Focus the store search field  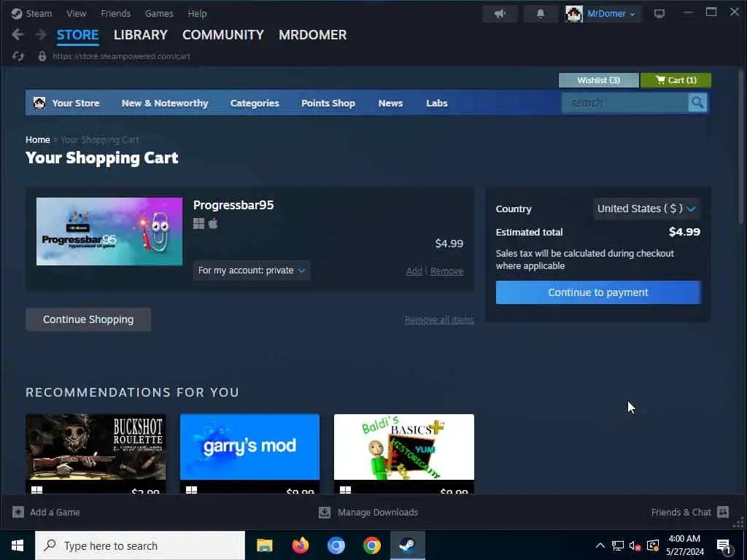(625, 102)
